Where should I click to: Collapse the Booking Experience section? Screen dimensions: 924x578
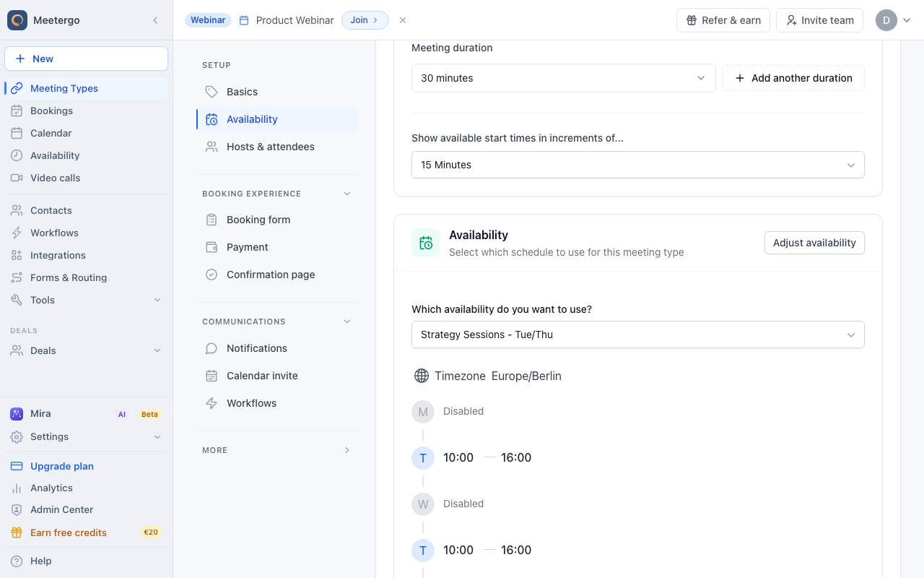tap(347, 194)
